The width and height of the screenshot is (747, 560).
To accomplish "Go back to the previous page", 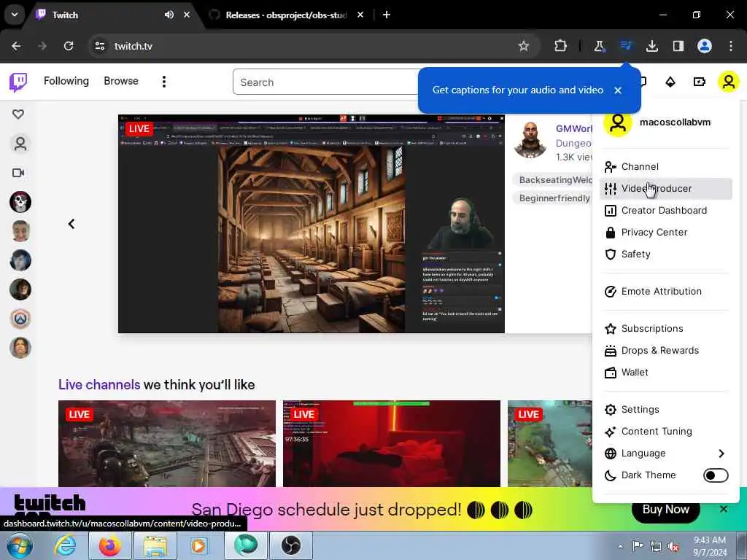I will click(16, 46).
